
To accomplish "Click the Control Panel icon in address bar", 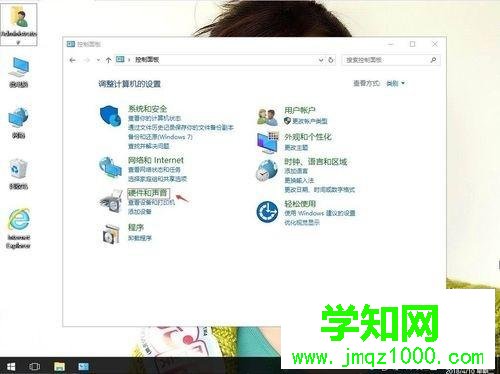I will pos(120,60).
